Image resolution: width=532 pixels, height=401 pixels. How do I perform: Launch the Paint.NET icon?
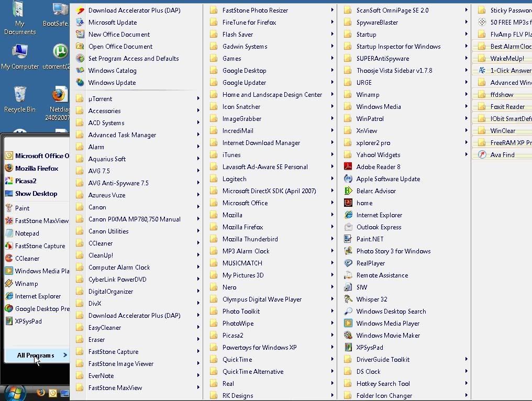point(348,239)
